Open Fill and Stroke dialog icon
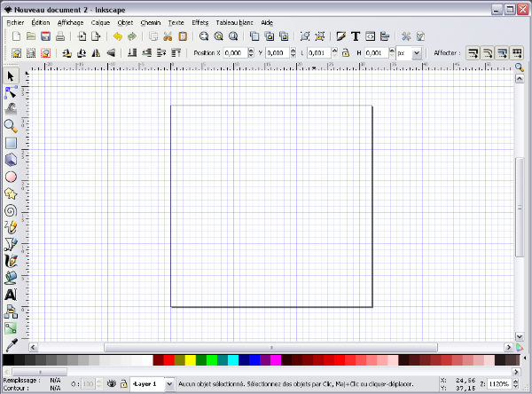The image size is (532, 394). [x=341, y=36]
